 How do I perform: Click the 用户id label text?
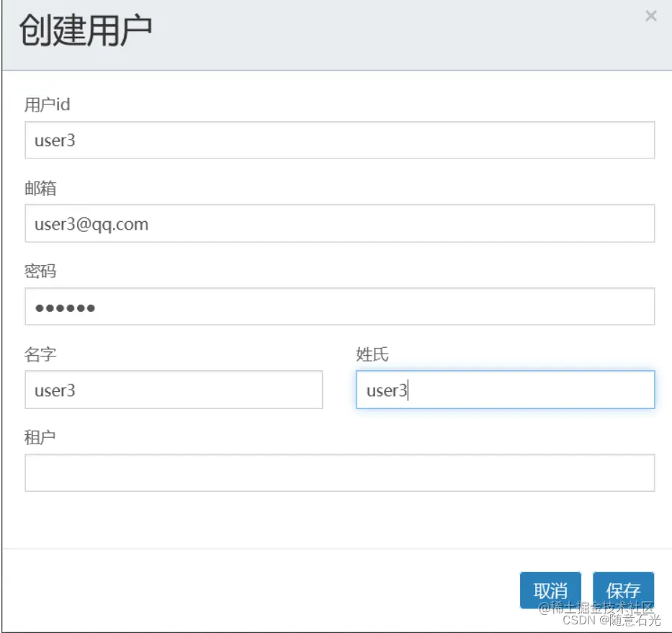[x=47, y=104]
